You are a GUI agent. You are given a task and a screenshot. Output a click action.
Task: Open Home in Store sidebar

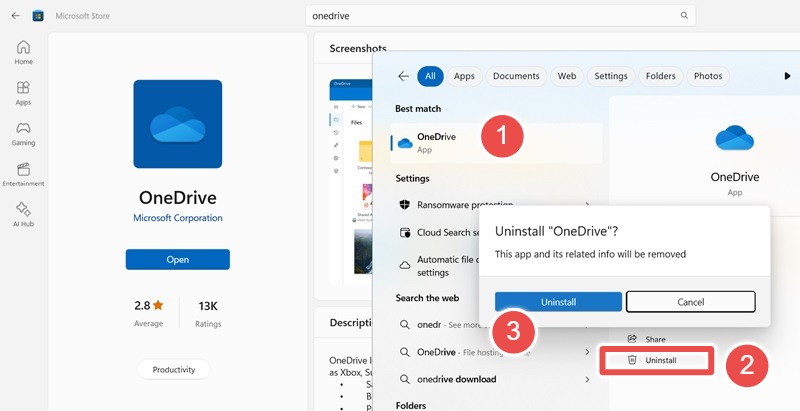[23, 53]
